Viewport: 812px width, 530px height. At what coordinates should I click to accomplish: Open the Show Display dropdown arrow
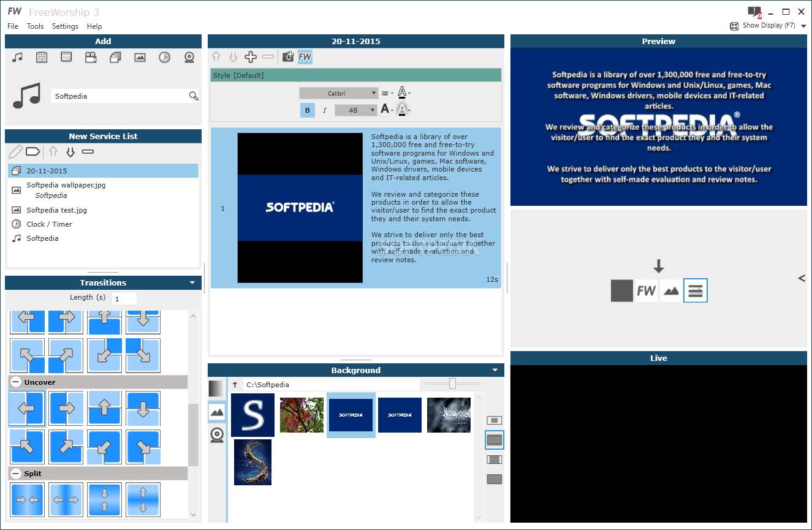(x=803, y=26)
